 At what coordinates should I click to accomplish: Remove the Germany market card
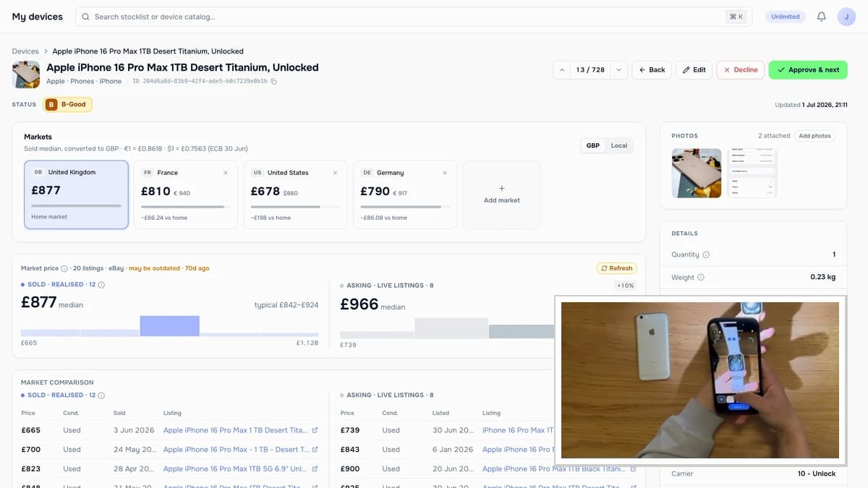(x=445, y=173)
